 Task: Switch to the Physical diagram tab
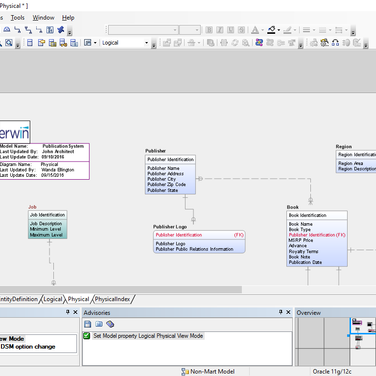[x=78, y=299]
